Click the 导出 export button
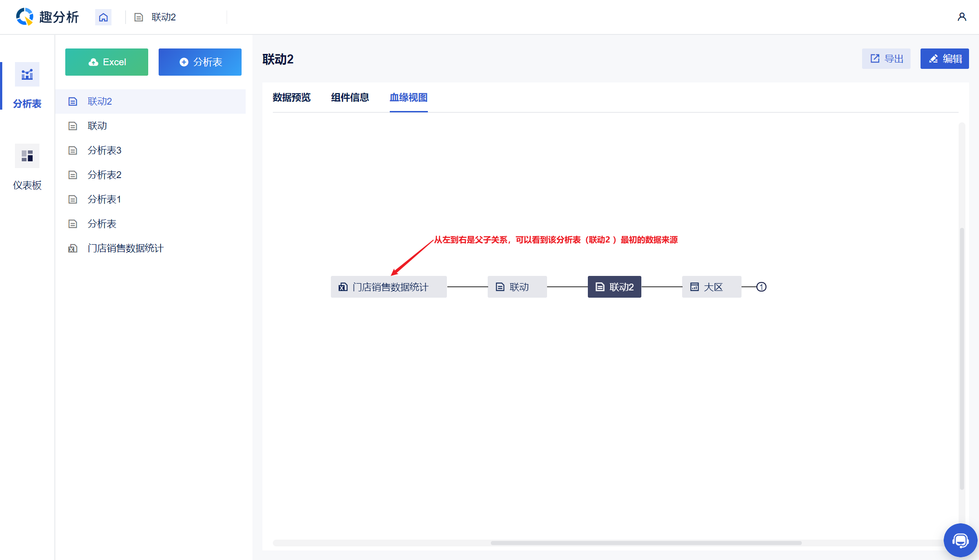 pyautogui.click(x=886, y=59)
